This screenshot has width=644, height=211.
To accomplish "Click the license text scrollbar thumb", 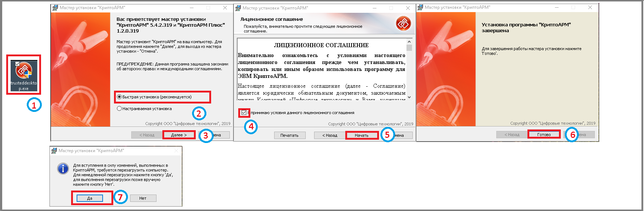I will [409, 48].
